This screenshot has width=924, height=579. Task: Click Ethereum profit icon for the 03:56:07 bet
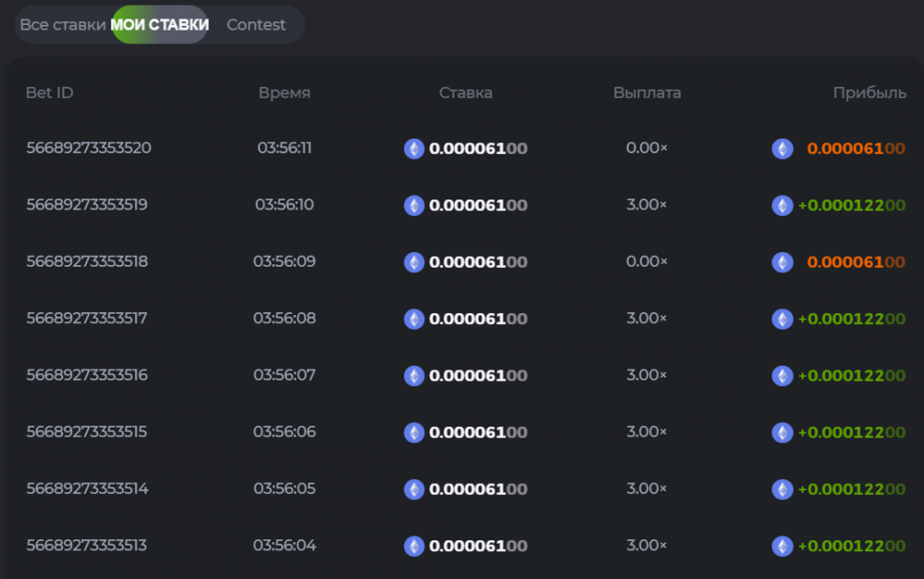pos(783,376)
